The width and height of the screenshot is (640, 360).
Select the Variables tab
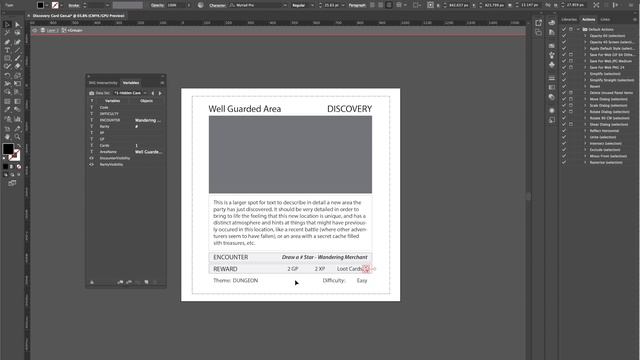point(131,83)
